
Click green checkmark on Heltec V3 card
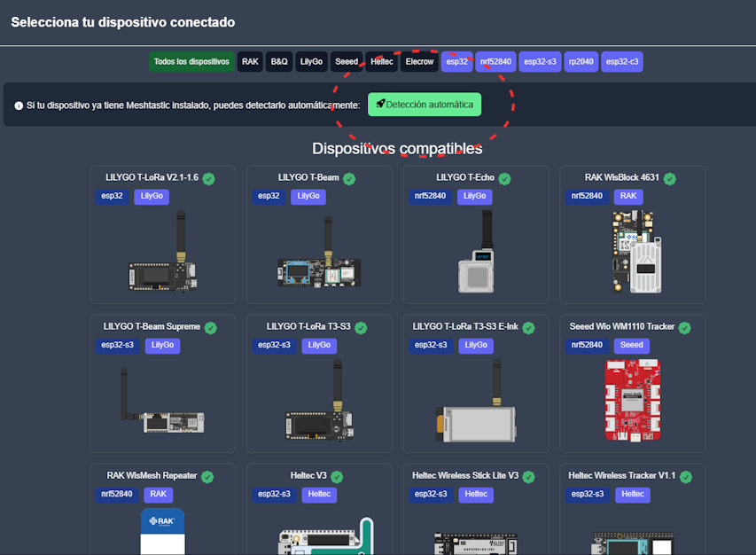[x=337, y=477]
